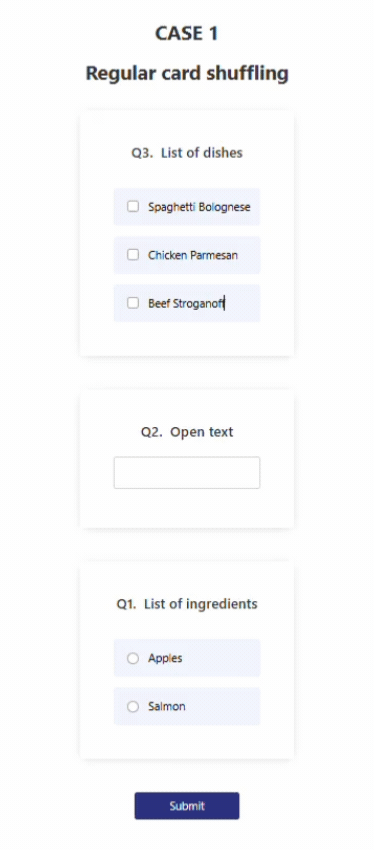The image size is (374, 850).
Task: Click blank area beneath the Open text field
Action: [187, 508]
